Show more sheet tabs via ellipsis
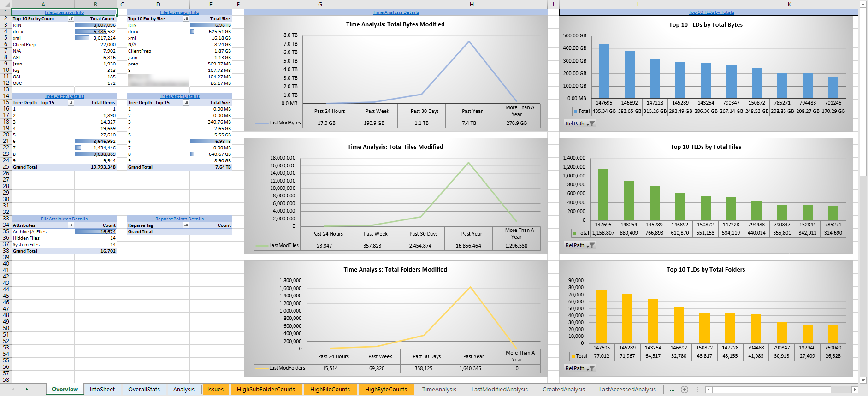The width and height of the screenshot is (868, 396). pyautogui.click(x=672, y=390)
